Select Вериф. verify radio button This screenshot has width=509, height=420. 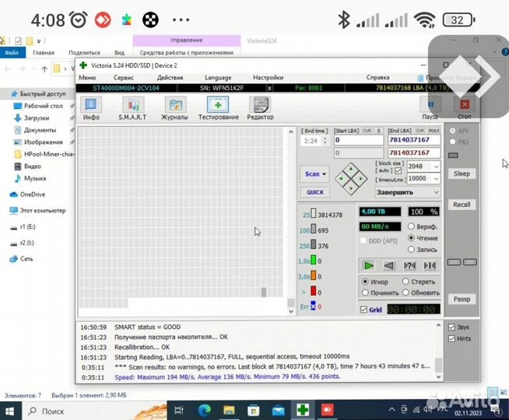click(411, 226)
